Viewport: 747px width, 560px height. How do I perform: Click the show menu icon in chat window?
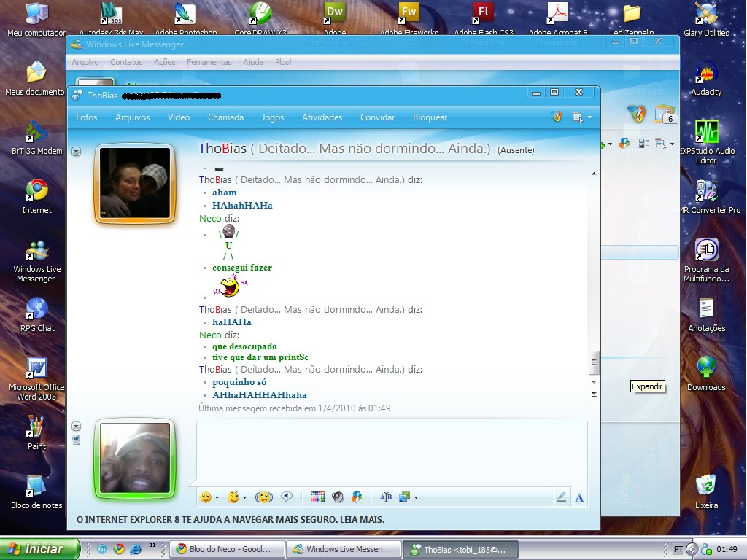(x=578, y=117)
